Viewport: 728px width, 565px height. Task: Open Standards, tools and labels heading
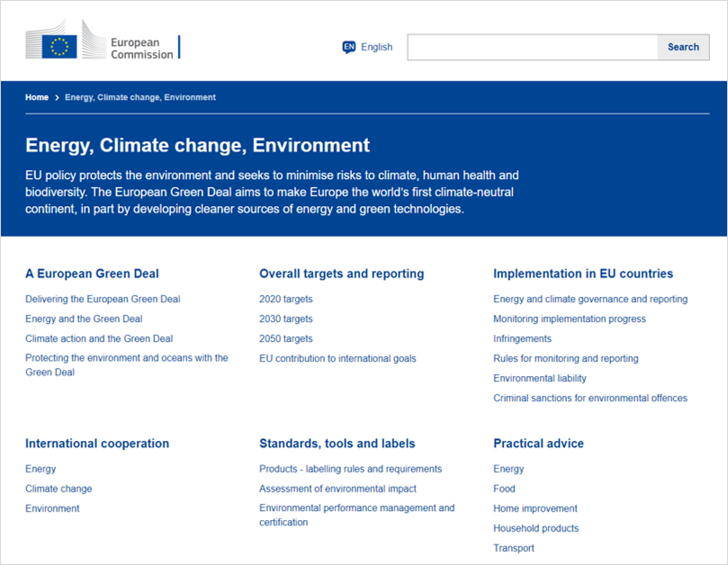click(337, 444)
